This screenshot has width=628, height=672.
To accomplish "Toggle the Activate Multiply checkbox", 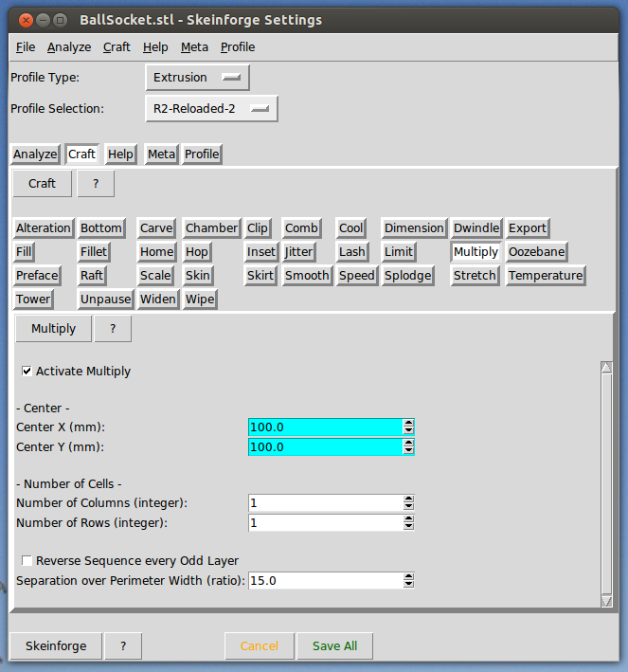I will pos(27,372).
